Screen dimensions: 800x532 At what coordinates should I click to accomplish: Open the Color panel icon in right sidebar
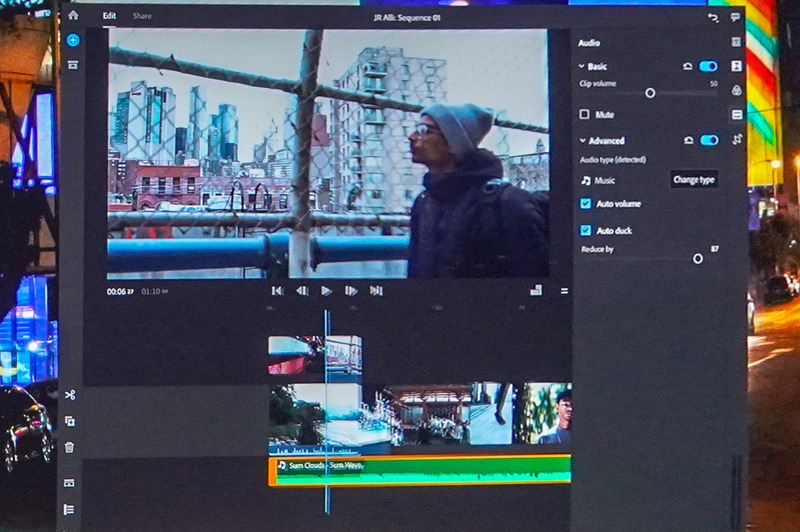[736, 90]
